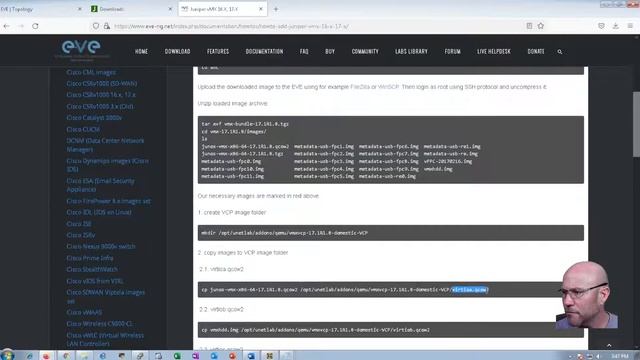Open Cisco Dynamips images link

[x=107, y=165]
